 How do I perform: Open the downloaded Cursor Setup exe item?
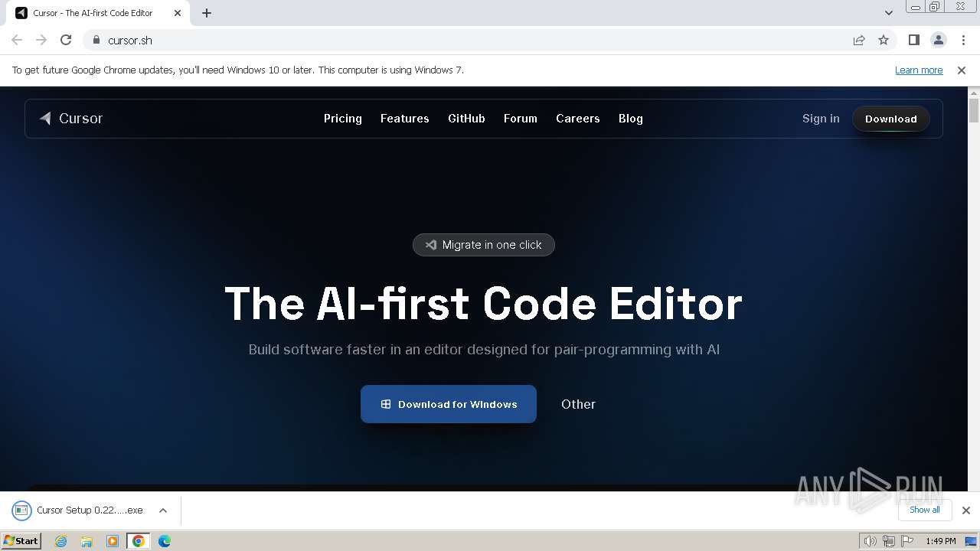point(80,510)
